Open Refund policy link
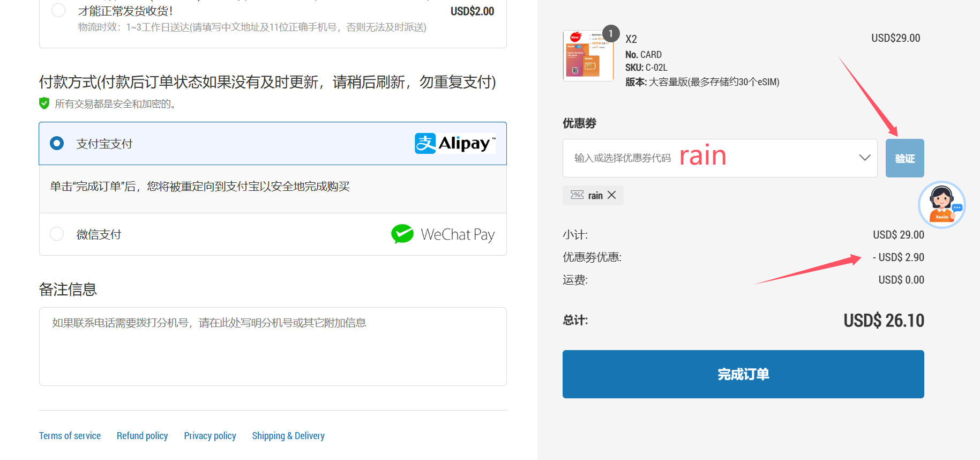The height and width of the screenshot is (460, 980). tap(142, 436)
